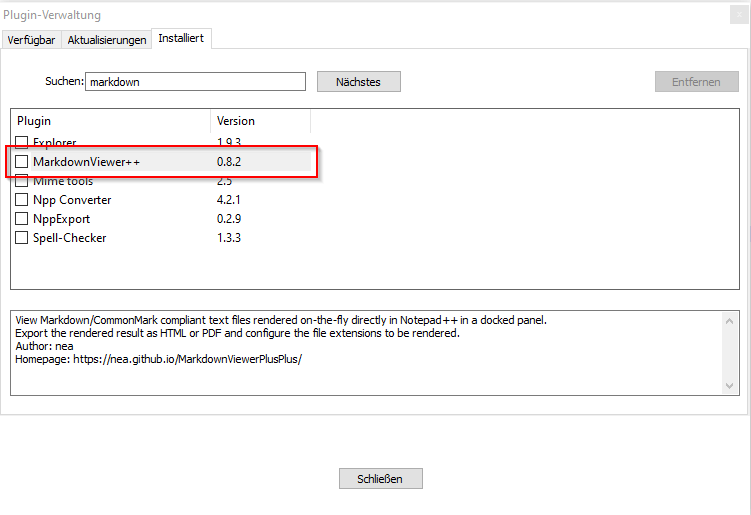This screenshot has height=515, width=751.
Task: Select the Spell-Checker plugin row name
Action: tap(69, 238)
